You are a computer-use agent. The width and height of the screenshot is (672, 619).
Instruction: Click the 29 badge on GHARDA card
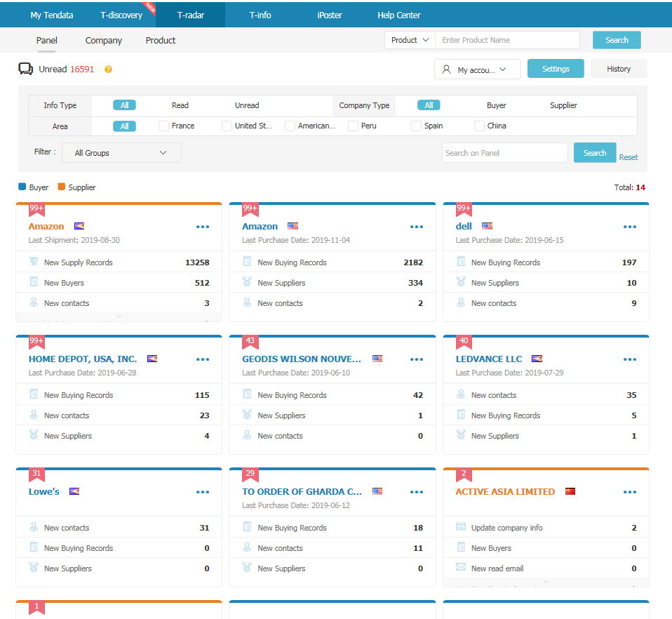click(250, 474)
